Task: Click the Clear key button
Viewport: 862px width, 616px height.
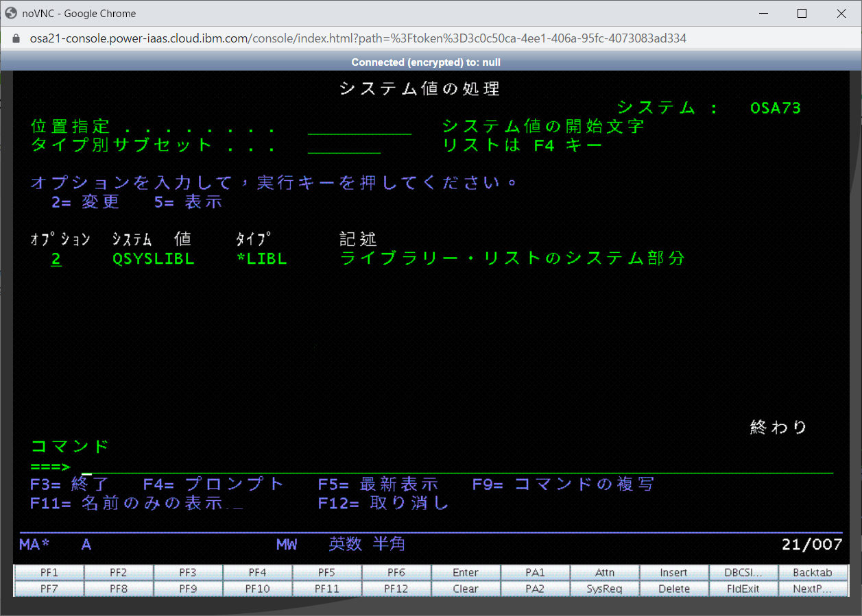Action: pyautogui.click(x=466, y=589)
